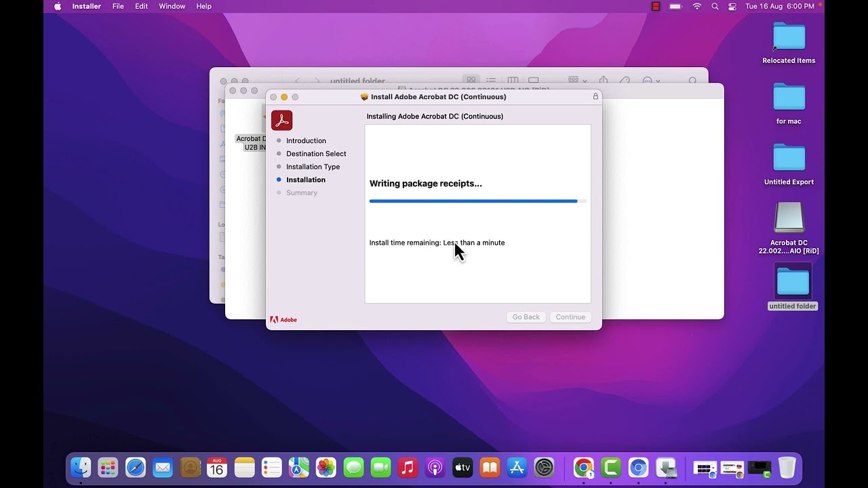Open the Notes app in the Dock
868x488 pixels.
[244, 467]
